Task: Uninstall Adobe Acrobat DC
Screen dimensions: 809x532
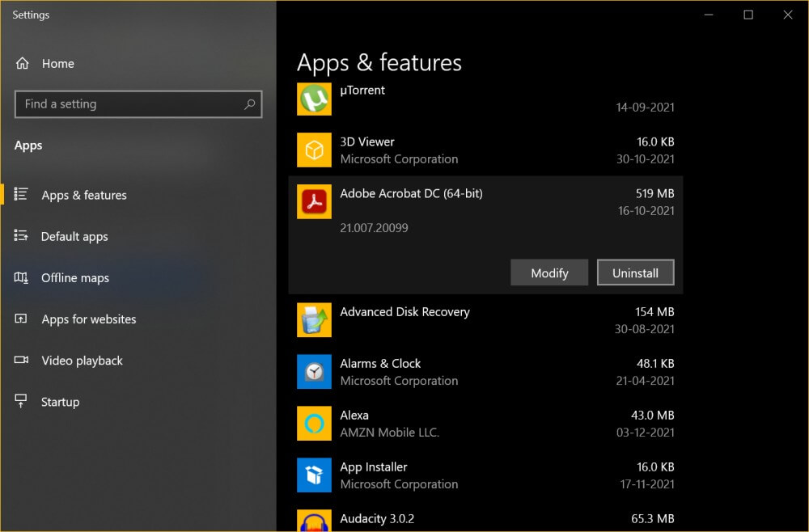Action: (x=635, y=272)
